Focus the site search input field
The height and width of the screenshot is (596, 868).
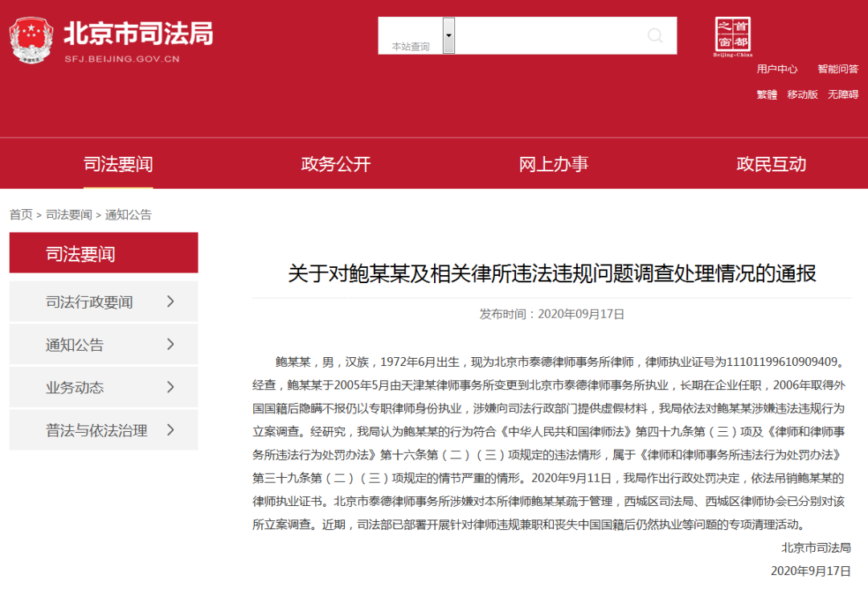coord(566,36)
